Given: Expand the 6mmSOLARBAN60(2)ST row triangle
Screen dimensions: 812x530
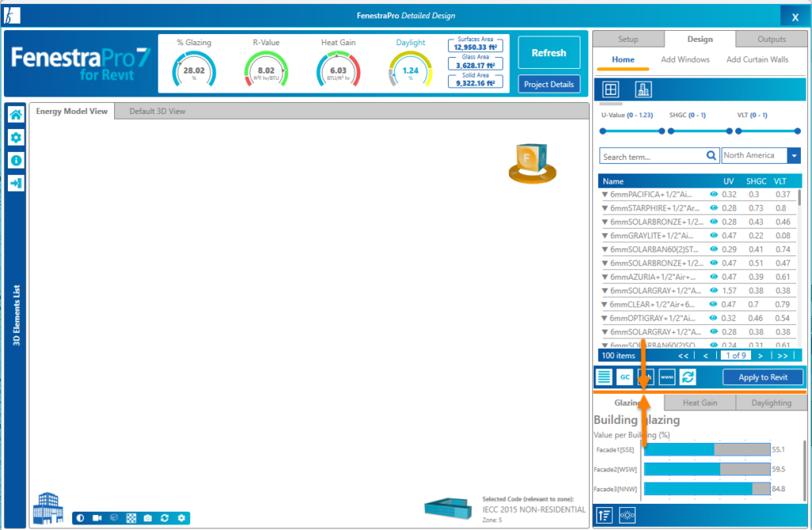Looking at the screenshot, I should coord(604,250).
